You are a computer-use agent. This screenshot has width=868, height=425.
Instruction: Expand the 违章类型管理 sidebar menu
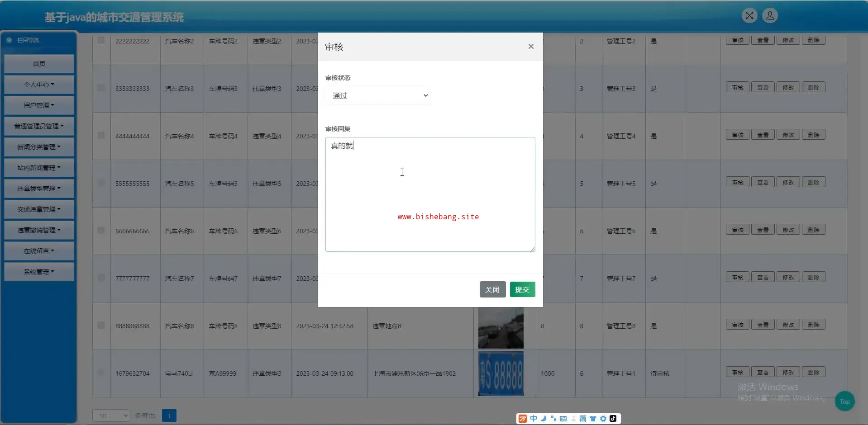click(x=39, y=189)
